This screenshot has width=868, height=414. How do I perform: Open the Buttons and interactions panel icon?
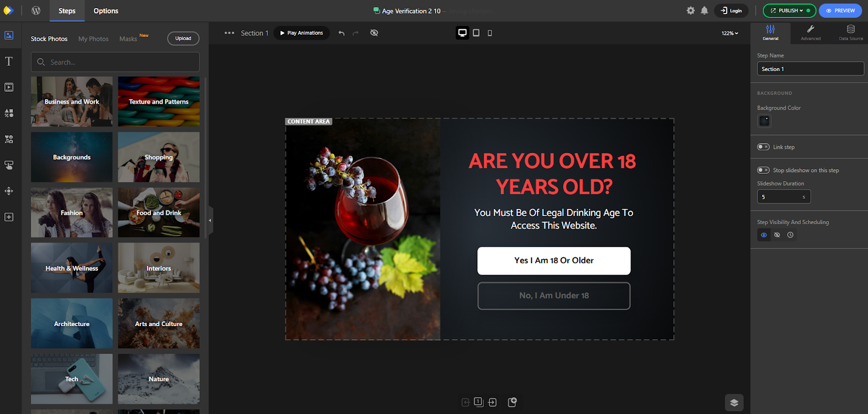pyautogui.click(x=9, y=165)
